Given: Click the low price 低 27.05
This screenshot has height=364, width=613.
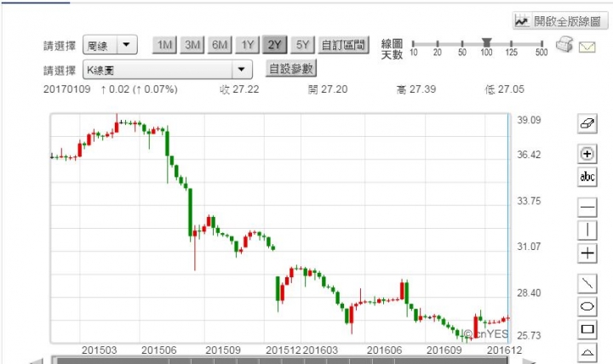Looking at the screenshot, I should tap(504, 89).
